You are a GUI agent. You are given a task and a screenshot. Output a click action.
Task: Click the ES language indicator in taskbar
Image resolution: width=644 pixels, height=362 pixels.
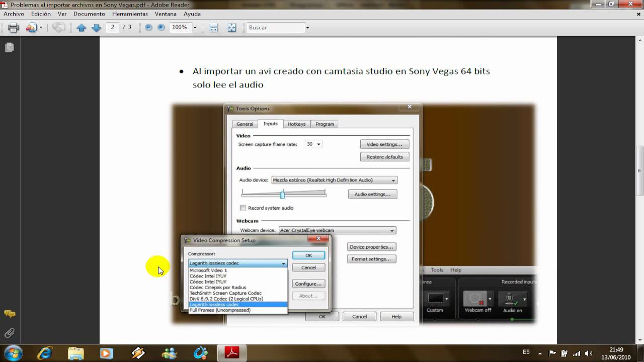tap(526, 352)
